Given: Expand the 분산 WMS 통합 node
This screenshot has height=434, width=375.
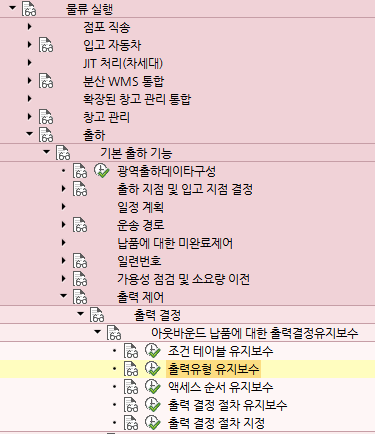Looking at the screenshot, I should (x=30, y=80).
